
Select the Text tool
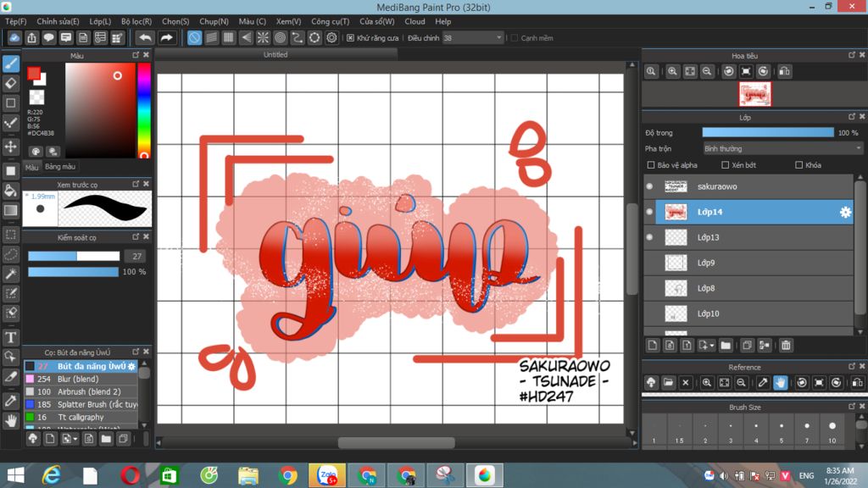(11, 337)
